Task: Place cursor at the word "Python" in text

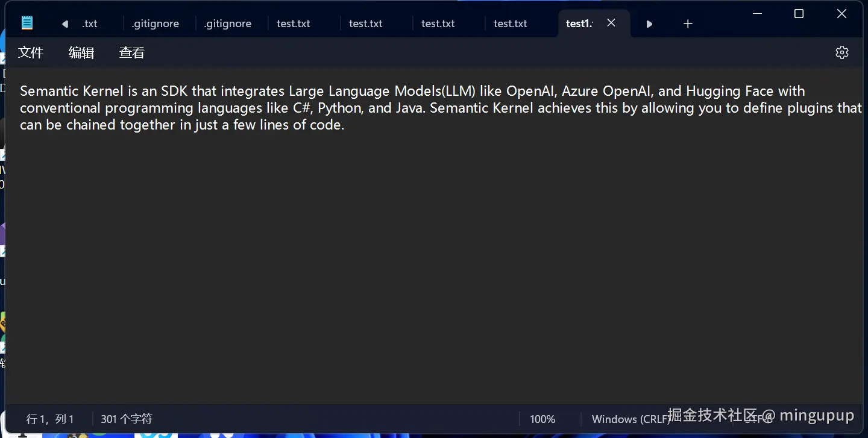Action: coord(339,108)
